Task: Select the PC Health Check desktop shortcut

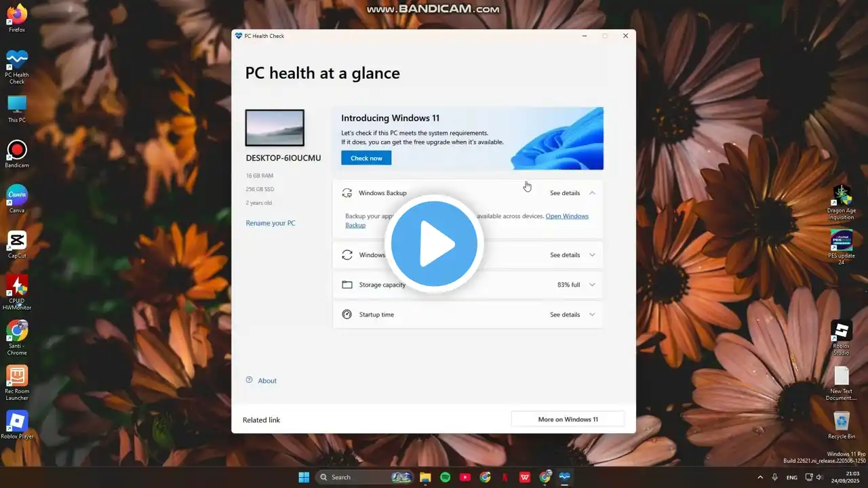Action: tap(17, 66)
